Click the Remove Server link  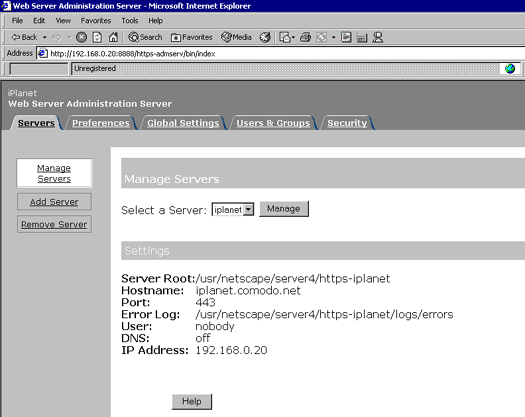54,224
